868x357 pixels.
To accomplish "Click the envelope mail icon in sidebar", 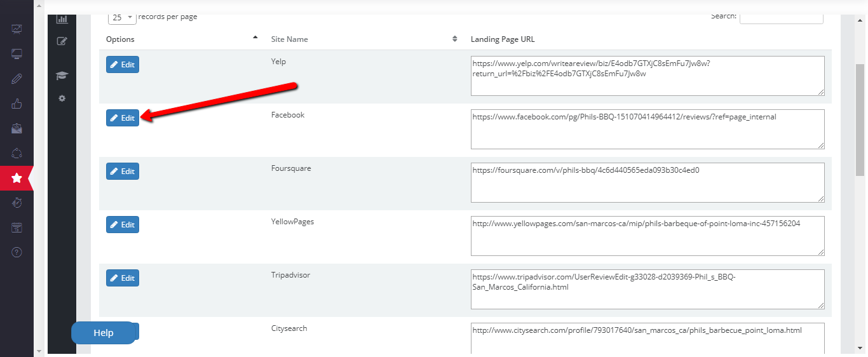I will 17,129.
